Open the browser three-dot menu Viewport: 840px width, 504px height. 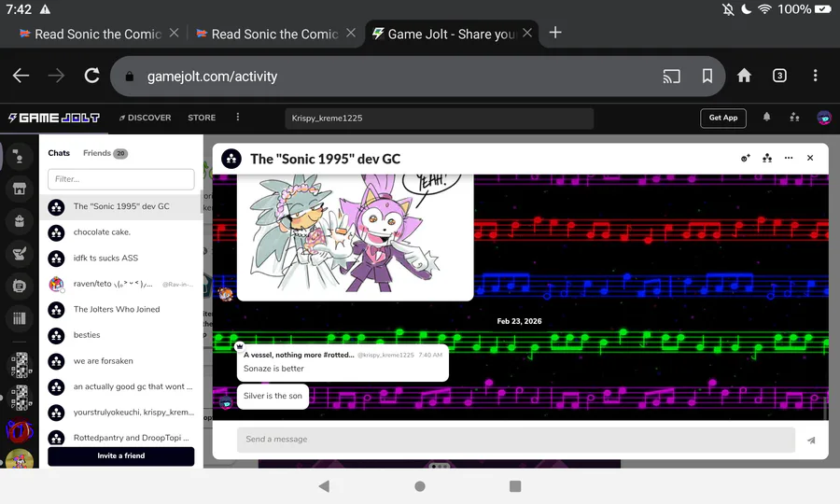pos(815,76)
